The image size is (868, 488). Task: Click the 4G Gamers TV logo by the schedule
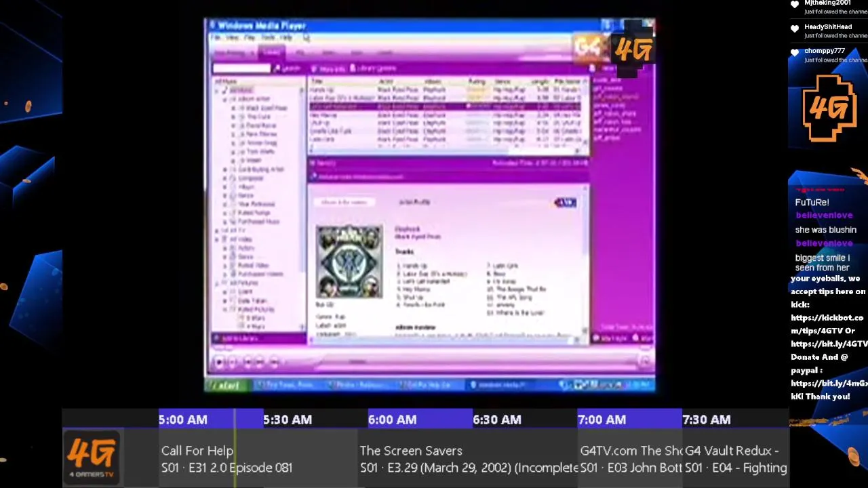click(x=92, y=457)
